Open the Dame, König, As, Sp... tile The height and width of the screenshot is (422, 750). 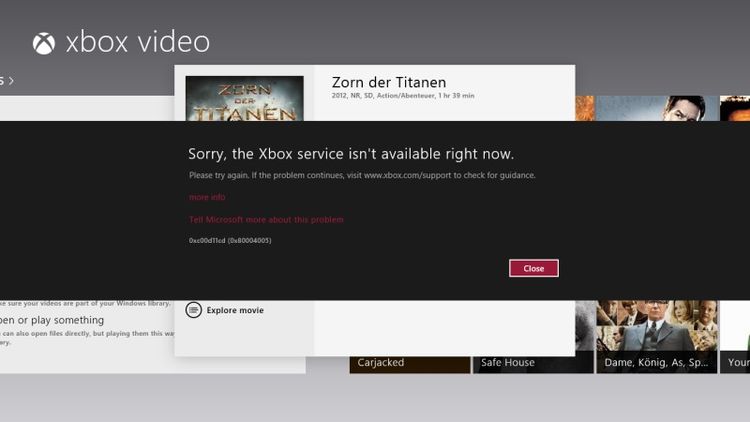click(656, 337)
